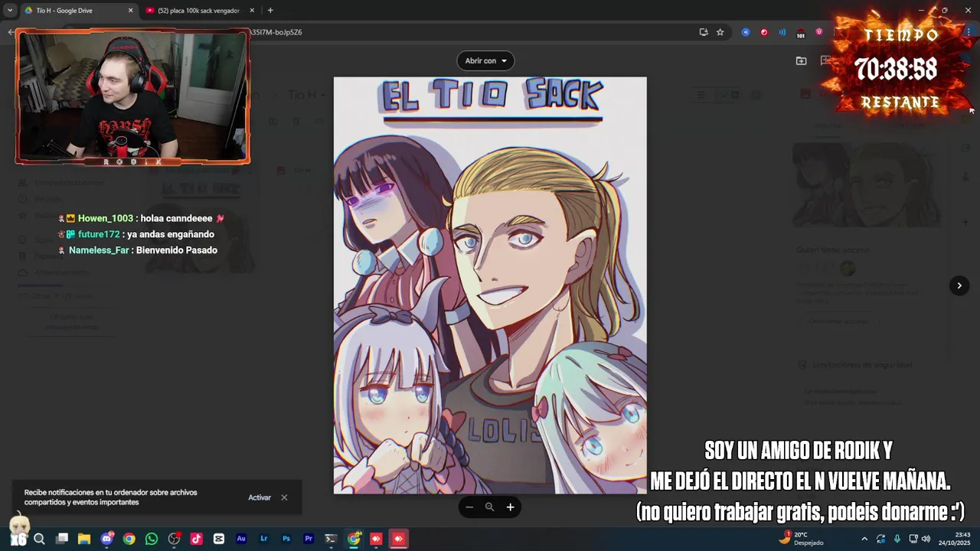
Task: Click the sync tray icon
Action: coord(881,539)
